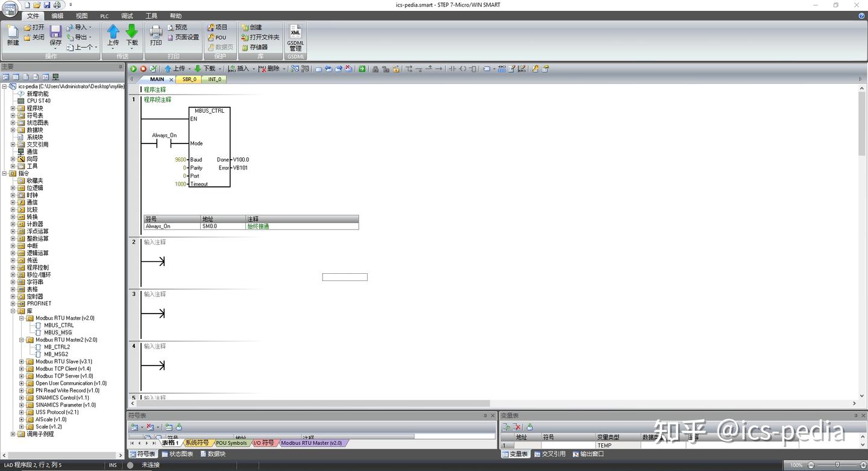Image resolution: width=868 pixels, height=471 pixels.
Task: Click the help question mark icon top right
Action: click(x=861, y=16)
